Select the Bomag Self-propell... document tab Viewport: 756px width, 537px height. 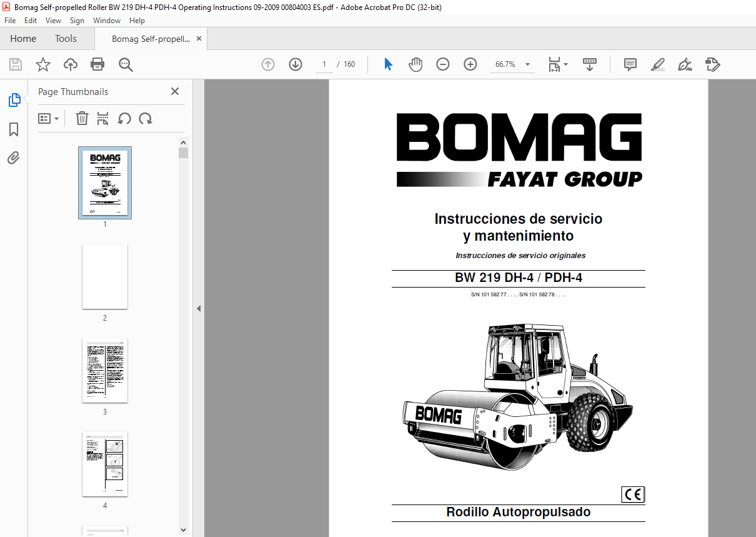click(x=151, y=39)
